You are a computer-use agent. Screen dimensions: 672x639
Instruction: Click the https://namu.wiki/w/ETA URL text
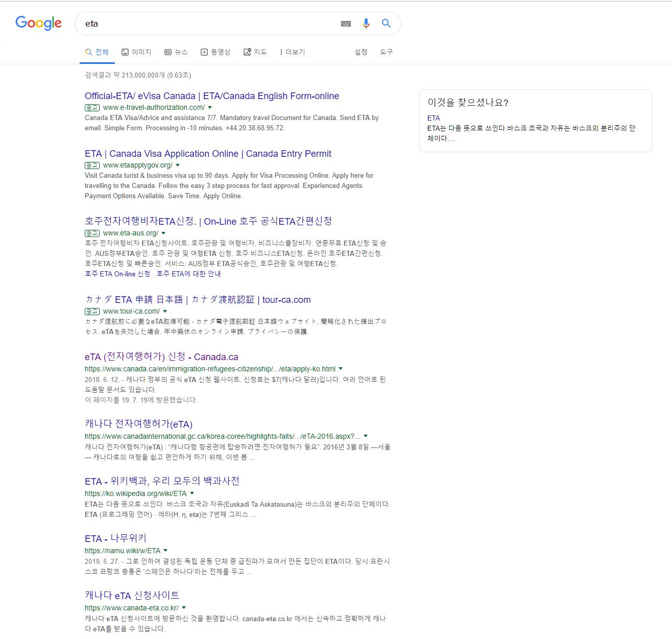coord(123,551)
